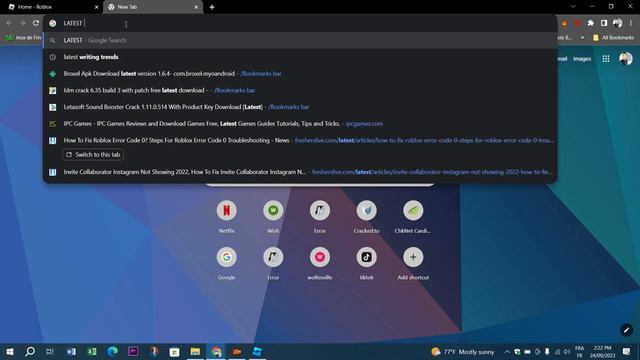The width and height of the screenshot is (640, 360).
Task: Click the orange extension icon in the toolbar
Action: [564, 24]
